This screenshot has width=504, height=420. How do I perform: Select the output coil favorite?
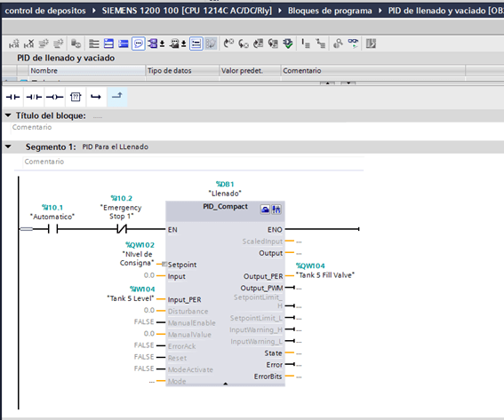pos(54,97)
